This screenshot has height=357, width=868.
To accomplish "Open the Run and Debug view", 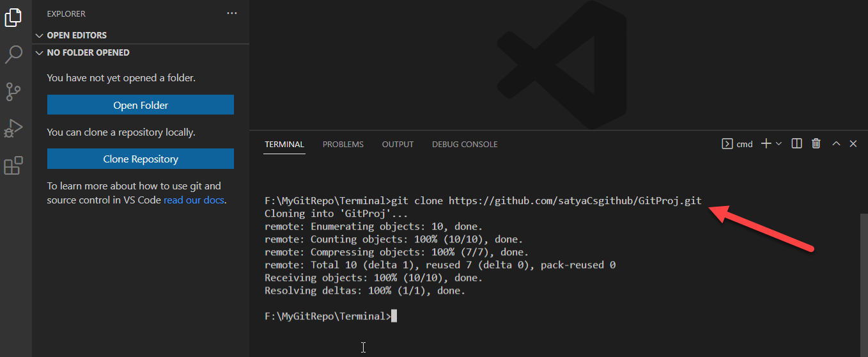I will 13,129.
